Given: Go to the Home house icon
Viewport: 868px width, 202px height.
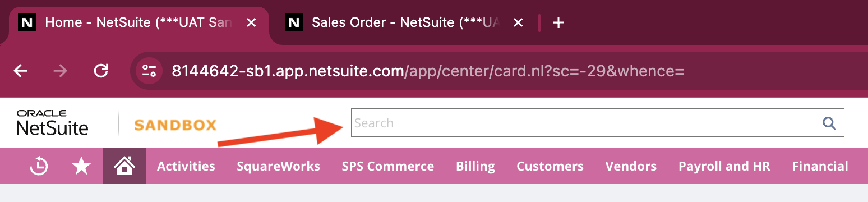Looking at the screenshot, I should pyautogui.click(x=124, y=166).
